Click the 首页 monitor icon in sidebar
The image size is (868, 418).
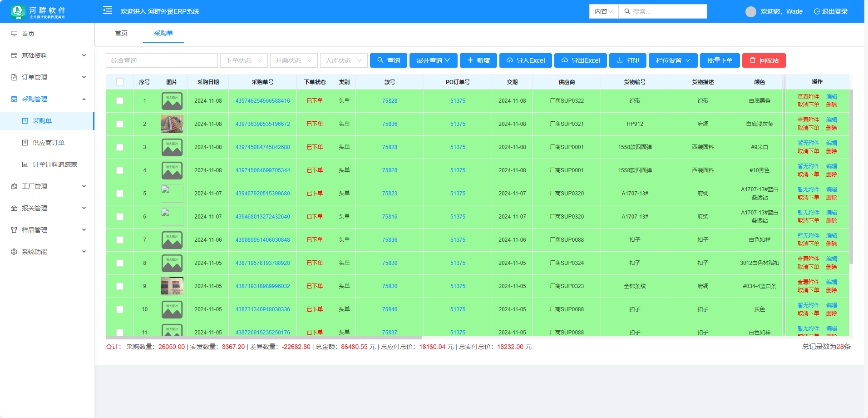click(x=14, y=34)
